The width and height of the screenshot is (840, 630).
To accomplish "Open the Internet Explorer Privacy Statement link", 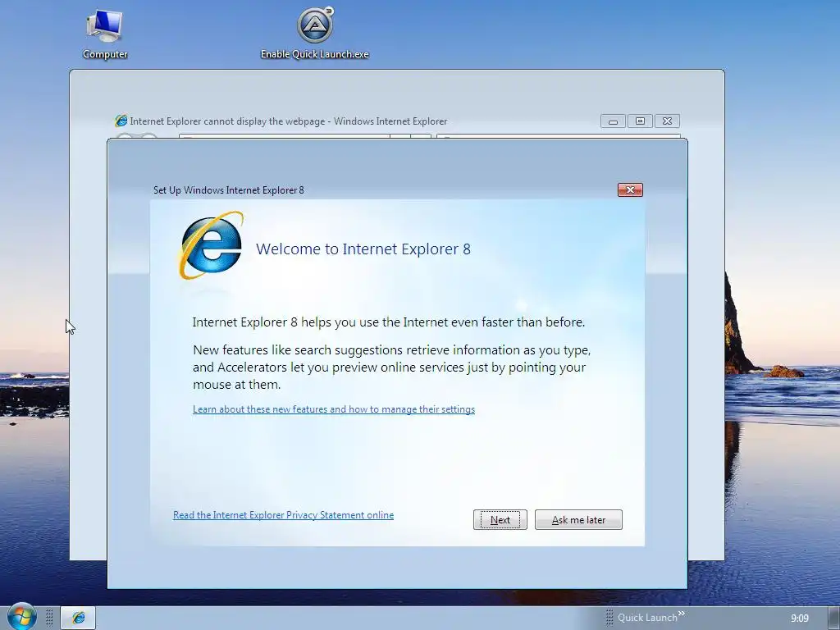I will (x=283, y=515).
